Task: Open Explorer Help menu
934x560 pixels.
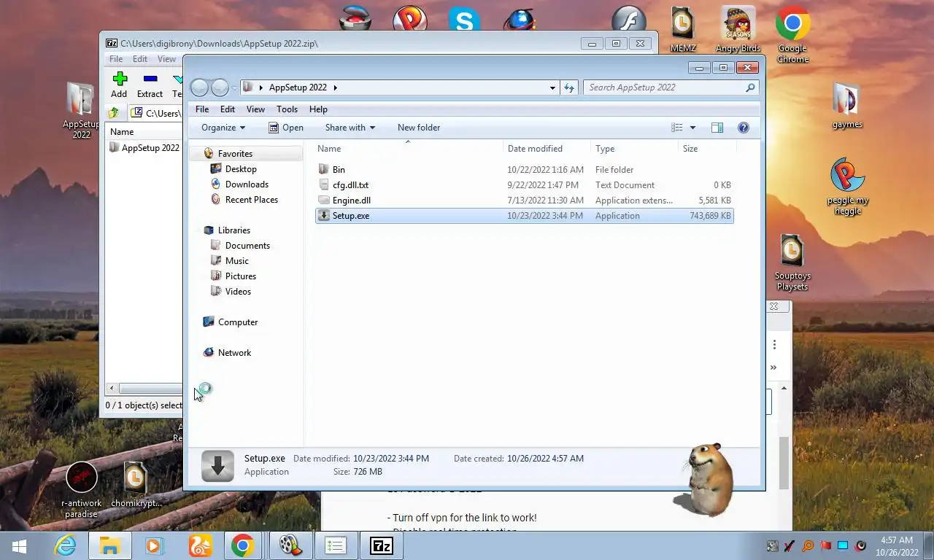Action: pyautogui.click(x=318, y=109)
